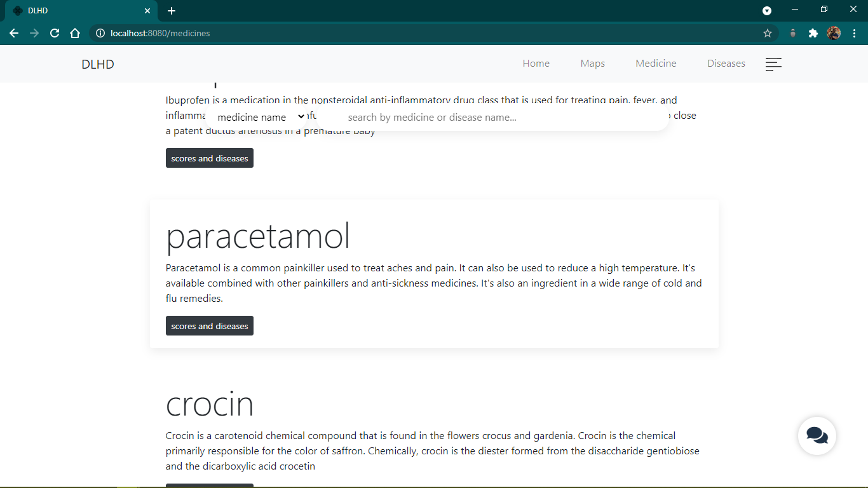Click the crocin description paragraph

pyautogui.click(x=434, y=451)
